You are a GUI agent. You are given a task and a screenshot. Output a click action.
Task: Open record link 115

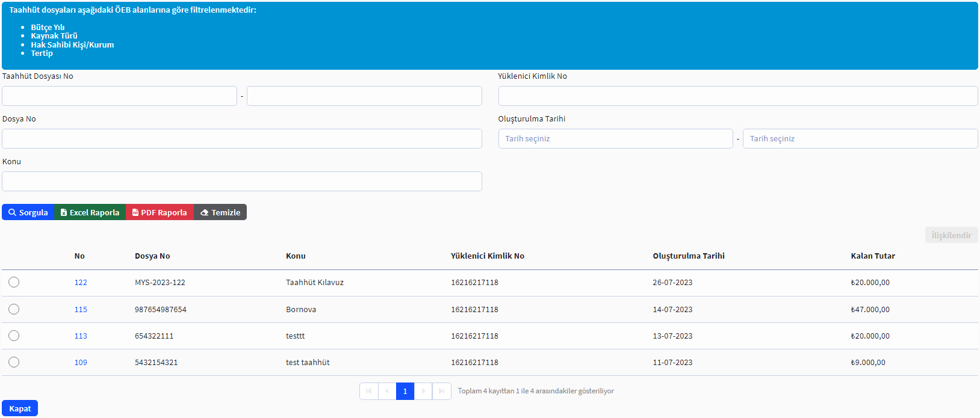pyautogui.click(x=81, y=310)
